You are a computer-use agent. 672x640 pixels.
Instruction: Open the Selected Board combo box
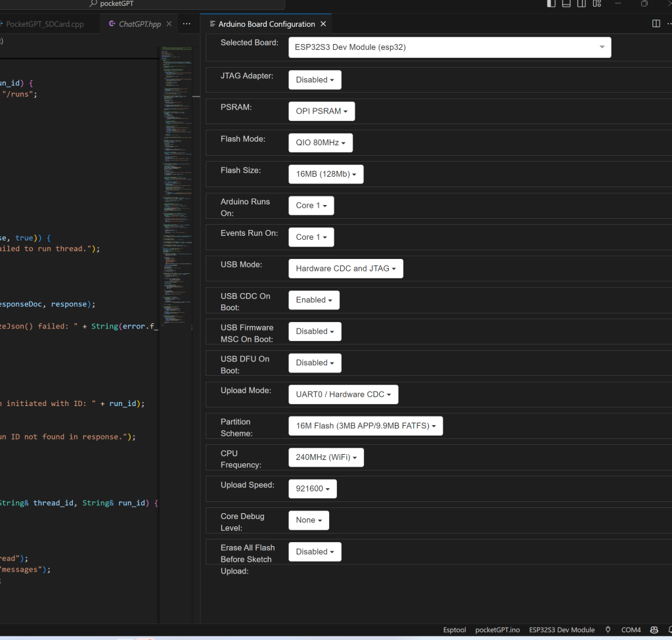[x=449, y=47]
